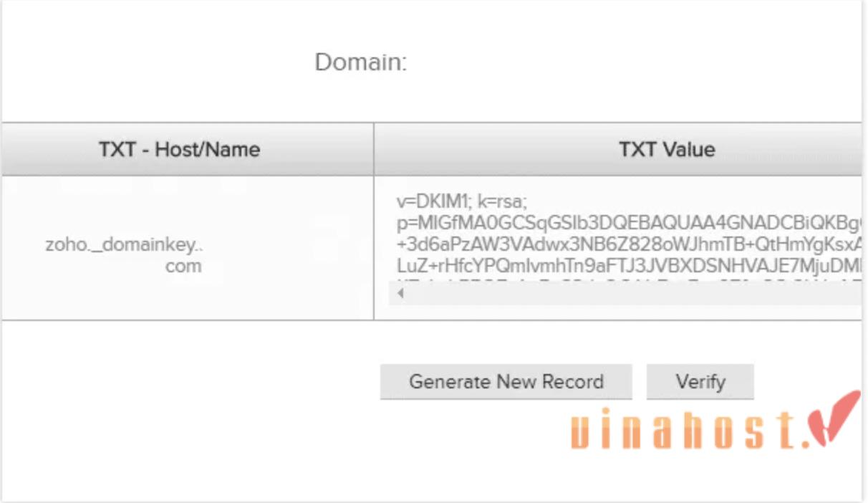
Task: Select the line starting with +3d6aPzAW3V
Action: pyautogui.click(x=629, y=245)
